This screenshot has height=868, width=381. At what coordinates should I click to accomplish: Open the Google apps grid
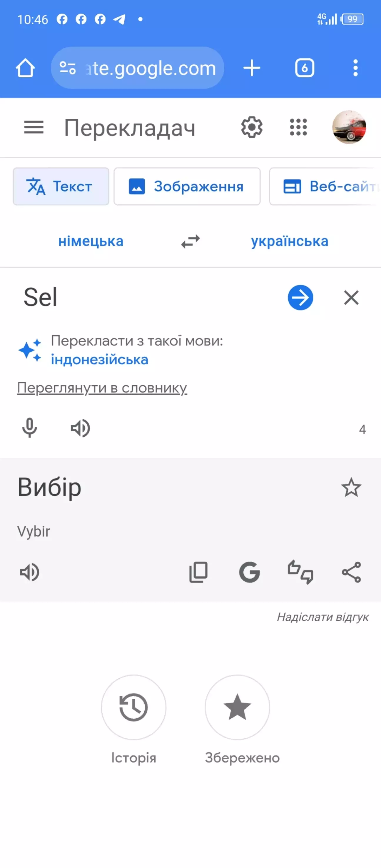coord(298,127)
